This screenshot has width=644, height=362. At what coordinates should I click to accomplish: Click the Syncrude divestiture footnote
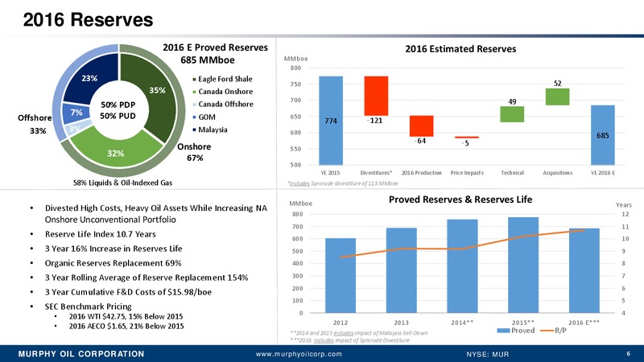click(343, 183)
